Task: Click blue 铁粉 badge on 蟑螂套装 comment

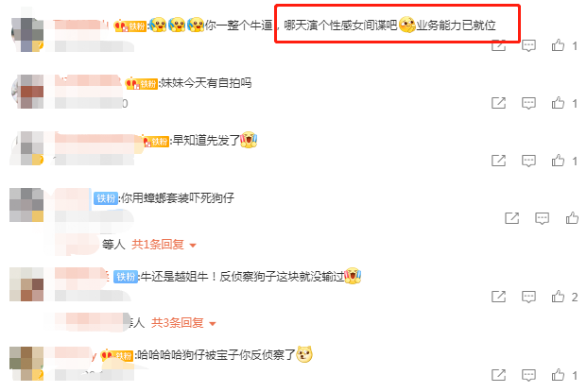Action: (x=106, y=198)
